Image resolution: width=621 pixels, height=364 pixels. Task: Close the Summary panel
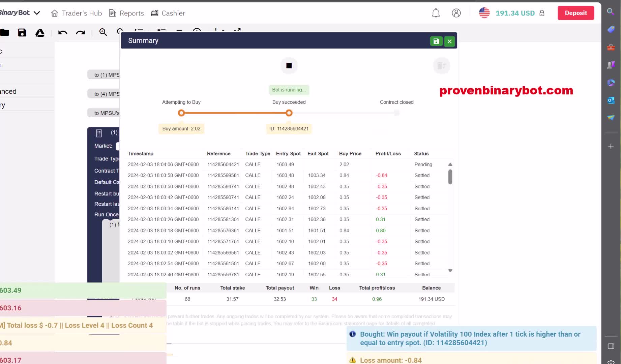(x=449, y=41)
